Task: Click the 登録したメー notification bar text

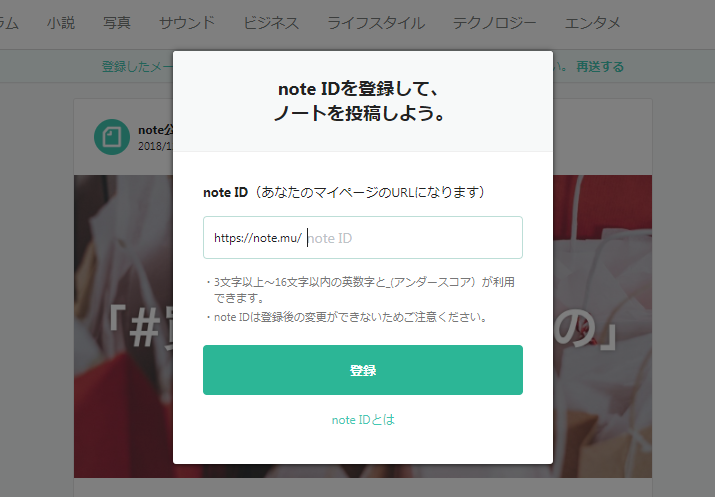Action: (x=137, y=67)
